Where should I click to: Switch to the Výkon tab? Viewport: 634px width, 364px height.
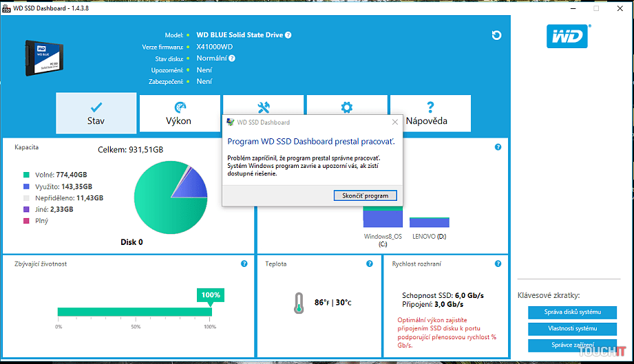(179, 114)
